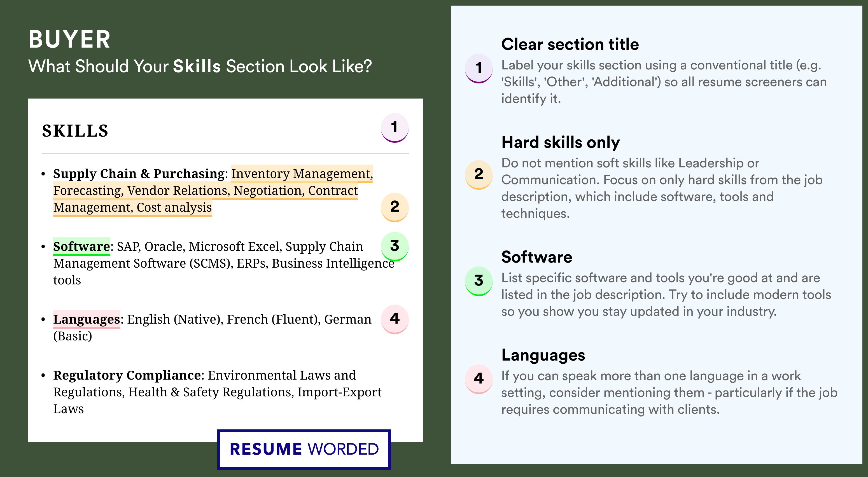Image resolution: width=868 pixels, height=477 pixels.
Task: Click the number 4 badge beside the Languages tip
Action: pyautogui.click(x=479, y=379)
